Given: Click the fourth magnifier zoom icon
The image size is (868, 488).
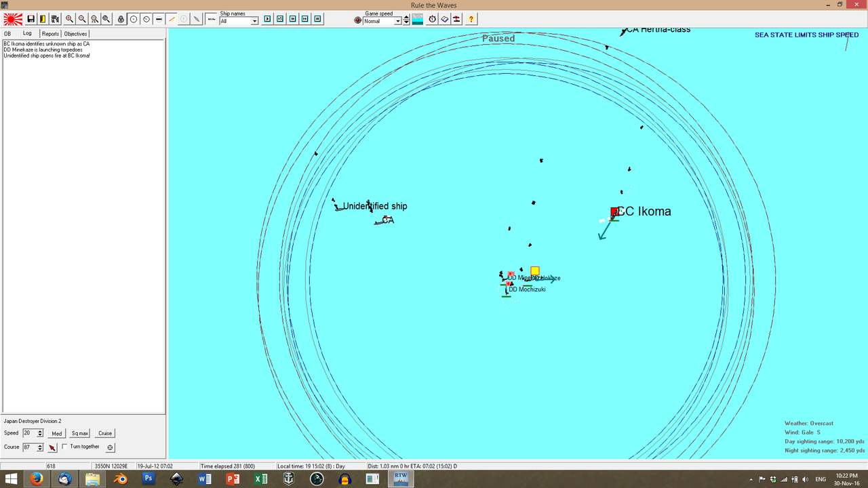Looking at the screenshot, I should tap(106, 19).
